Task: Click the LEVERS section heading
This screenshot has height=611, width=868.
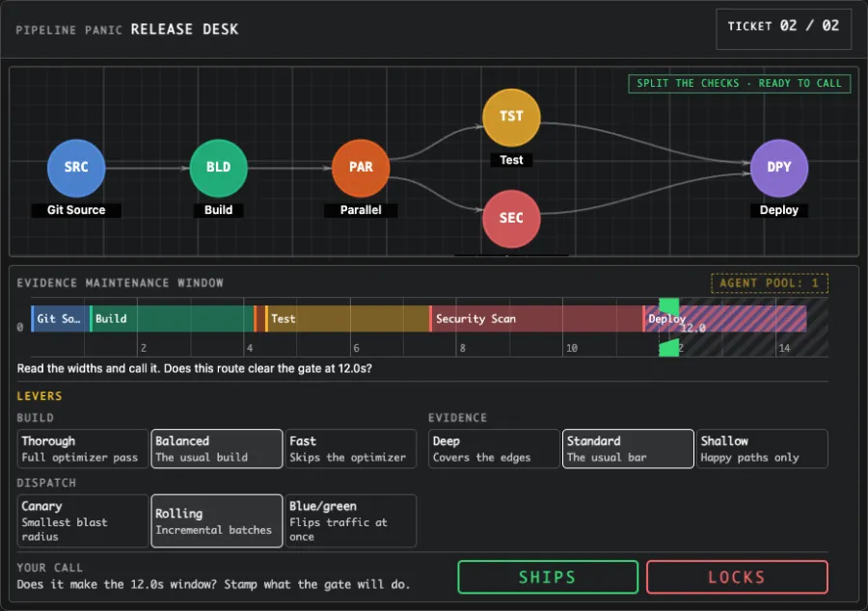Action: tap(40, 396)
